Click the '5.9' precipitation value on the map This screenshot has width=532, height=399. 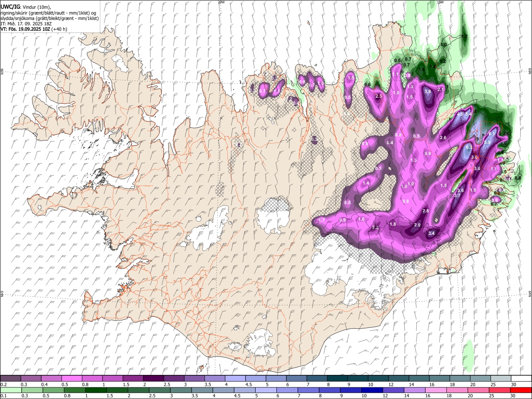(x=488, y=142)
